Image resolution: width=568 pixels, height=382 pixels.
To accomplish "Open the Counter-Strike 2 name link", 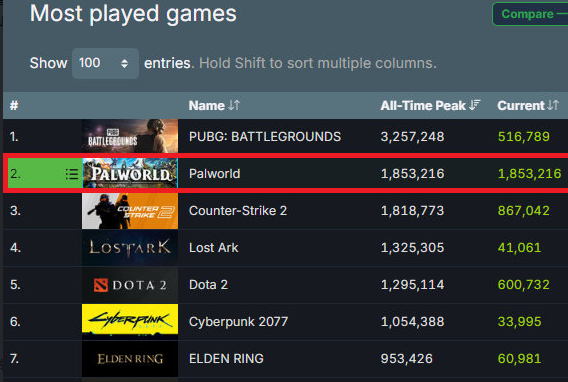I will point(238,211).
